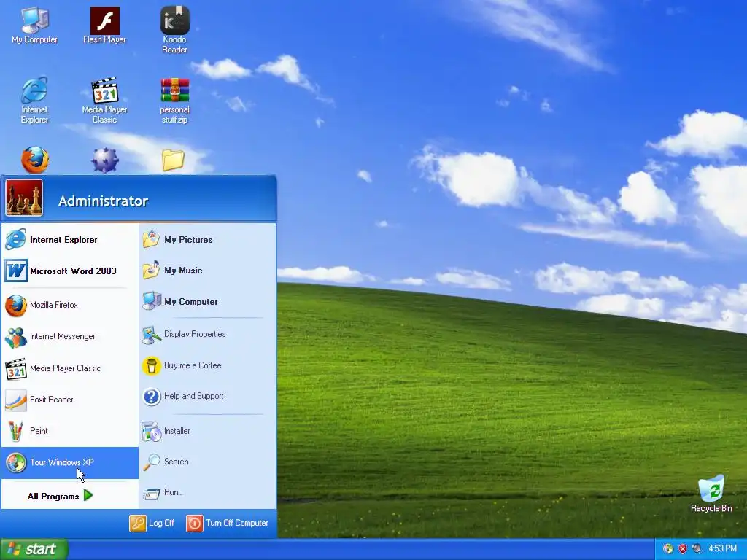Click Turn Off Computer button
Image resolution: width=747 pixels, height=560 pixels.
coord(228,523)
